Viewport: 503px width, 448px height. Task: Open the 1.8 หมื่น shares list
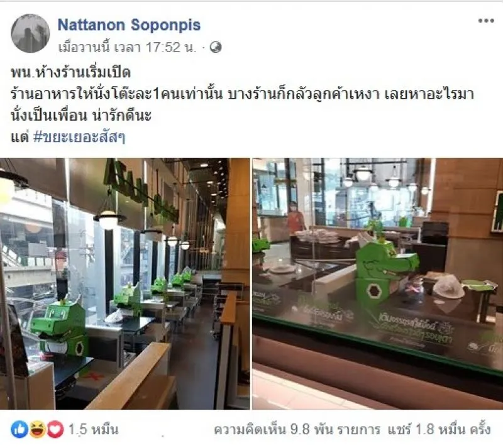coord(439,429)
